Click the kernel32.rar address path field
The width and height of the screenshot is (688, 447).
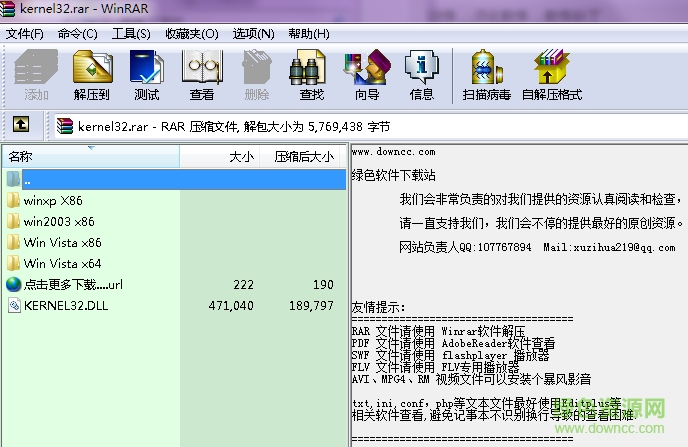coord(371,126)
